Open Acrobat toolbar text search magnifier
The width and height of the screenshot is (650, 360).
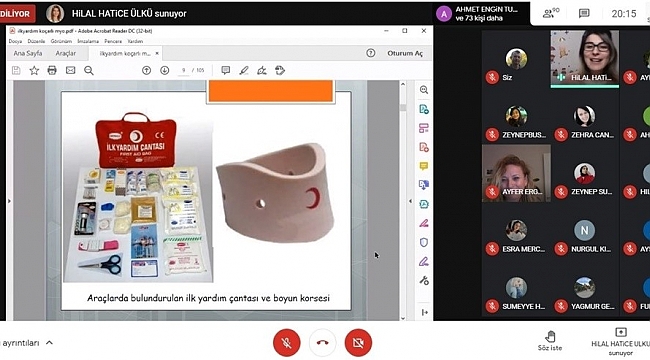click(x=89, y=71)
